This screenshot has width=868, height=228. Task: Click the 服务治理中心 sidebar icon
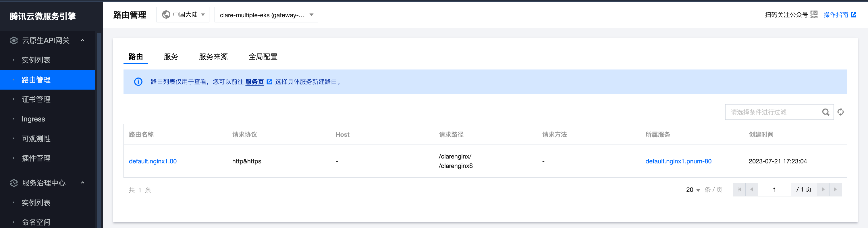[x=14, y=183]
